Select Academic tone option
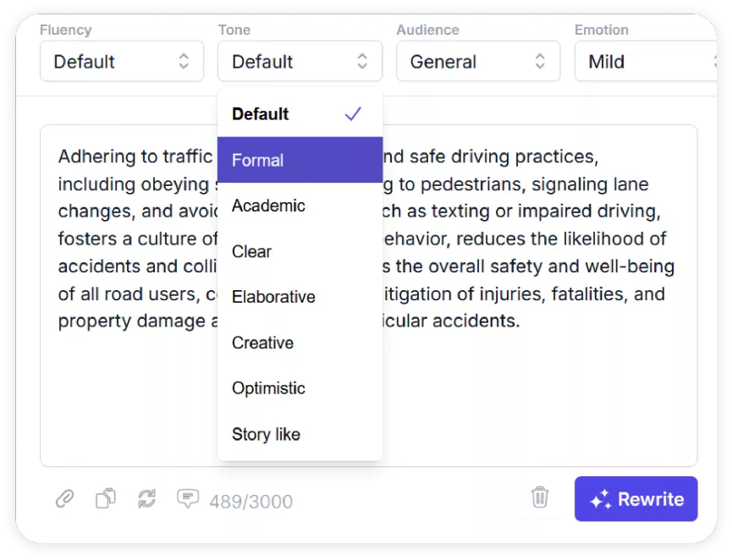This screenshot has height=560, width=732. (300, 206)
